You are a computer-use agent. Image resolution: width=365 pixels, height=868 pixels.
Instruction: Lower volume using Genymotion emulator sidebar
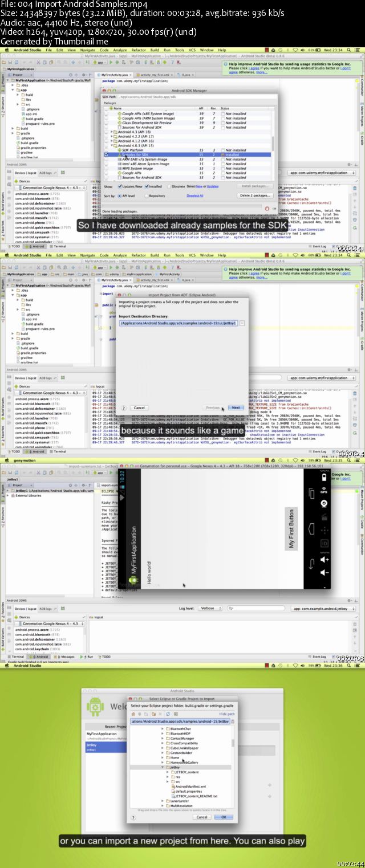[324, 573]
